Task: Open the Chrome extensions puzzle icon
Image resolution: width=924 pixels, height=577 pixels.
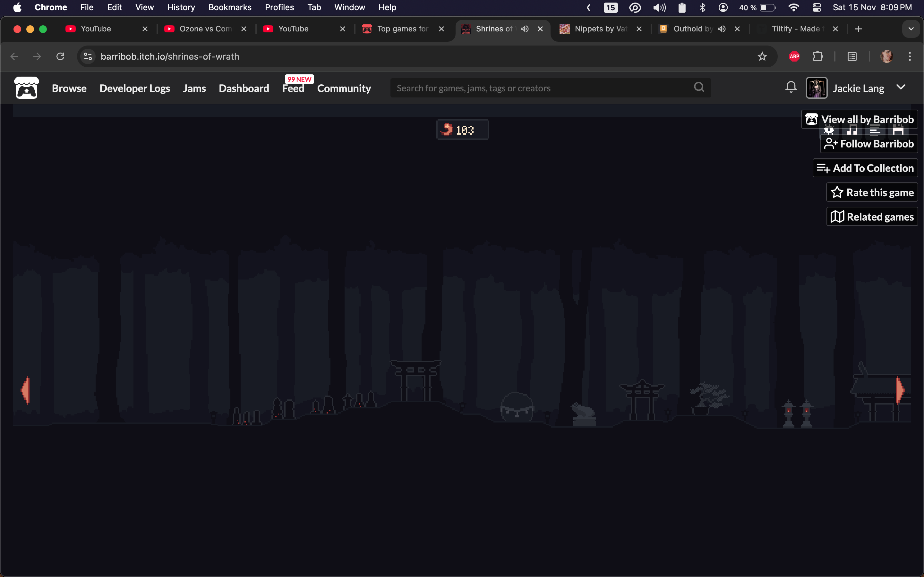Action: coord(817,56)
